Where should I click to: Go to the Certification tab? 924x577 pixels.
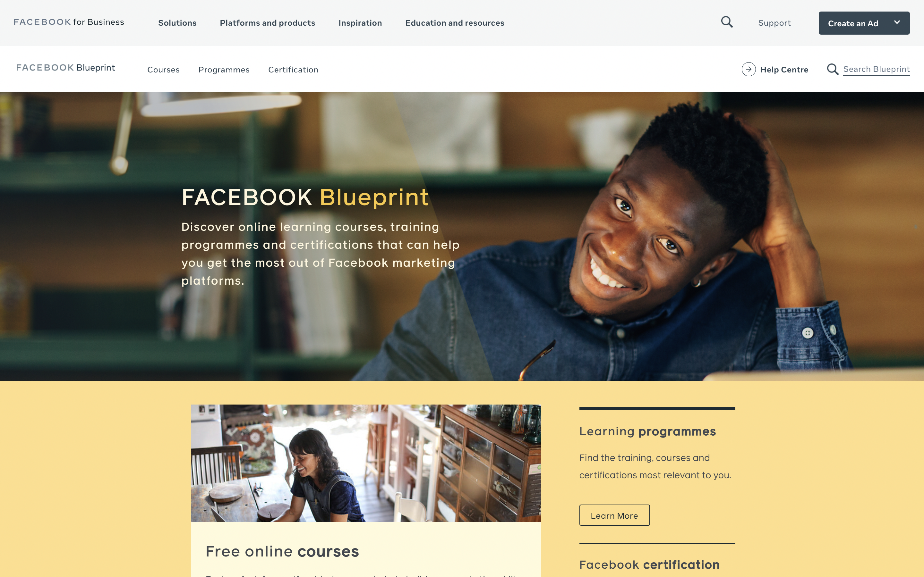point(293,70)
